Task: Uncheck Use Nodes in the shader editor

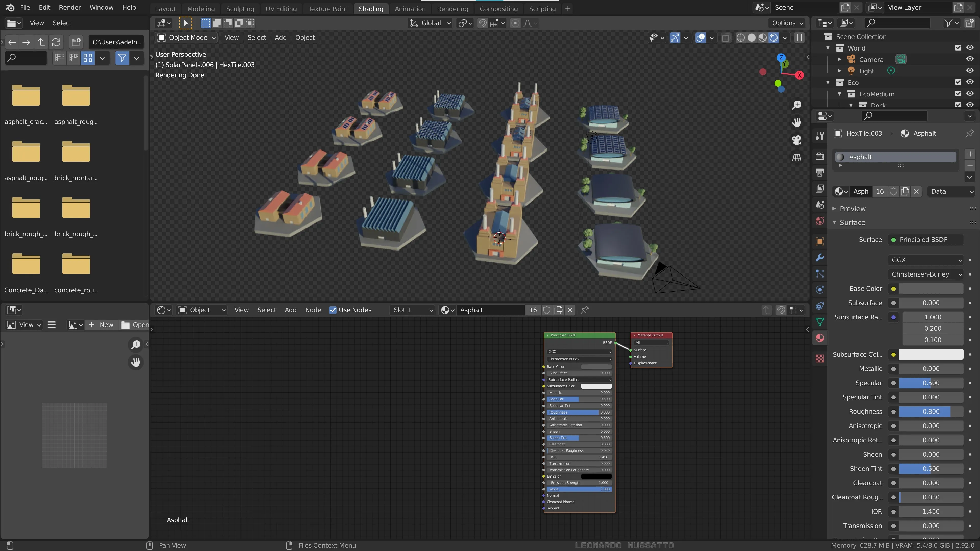Action: [334, 310]
